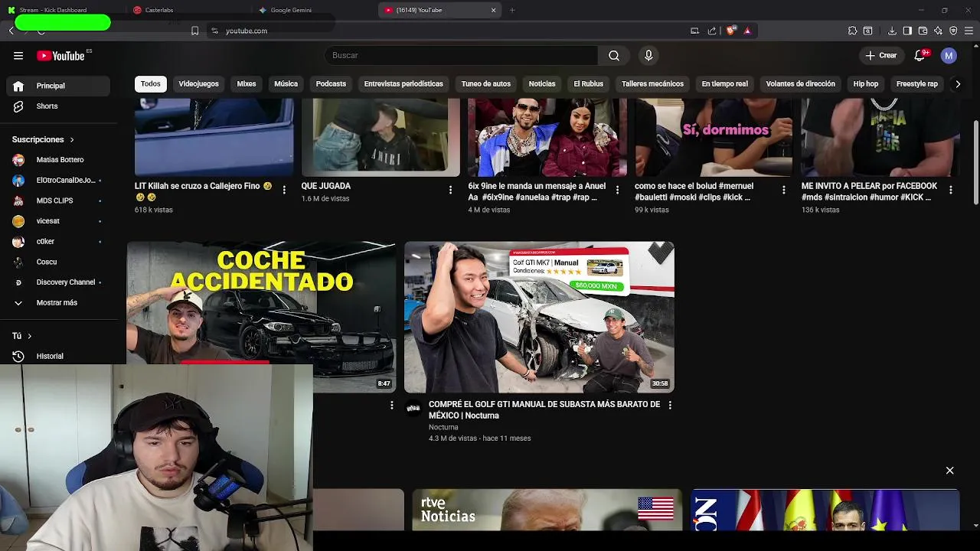This screenshot has width=980, height=551.
Task: Open Principal in the sidebar
Action: 58,86
